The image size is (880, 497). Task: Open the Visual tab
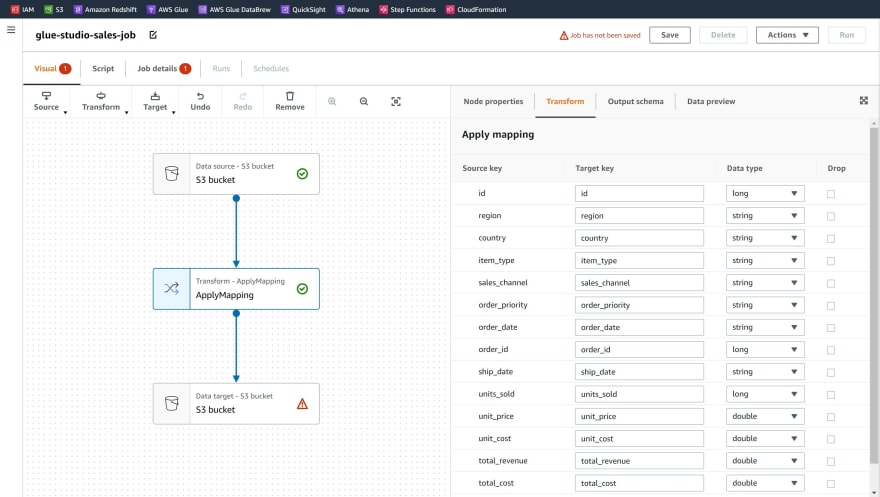52,68
